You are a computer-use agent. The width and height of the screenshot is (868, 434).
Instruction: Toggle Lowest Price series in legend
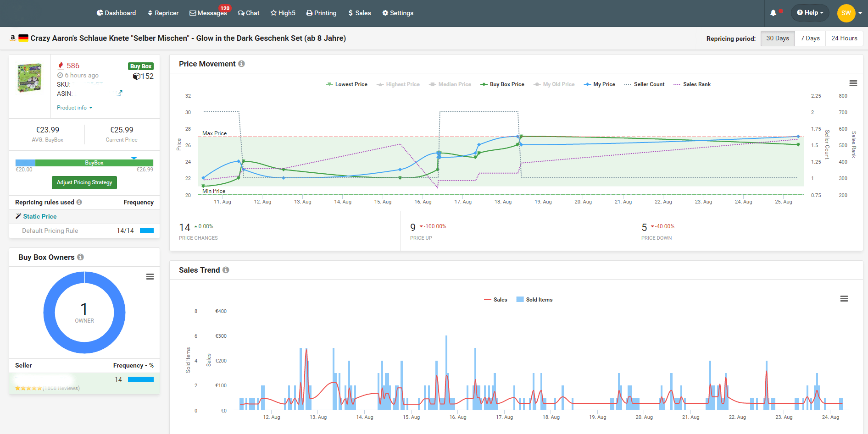(346, 84)
